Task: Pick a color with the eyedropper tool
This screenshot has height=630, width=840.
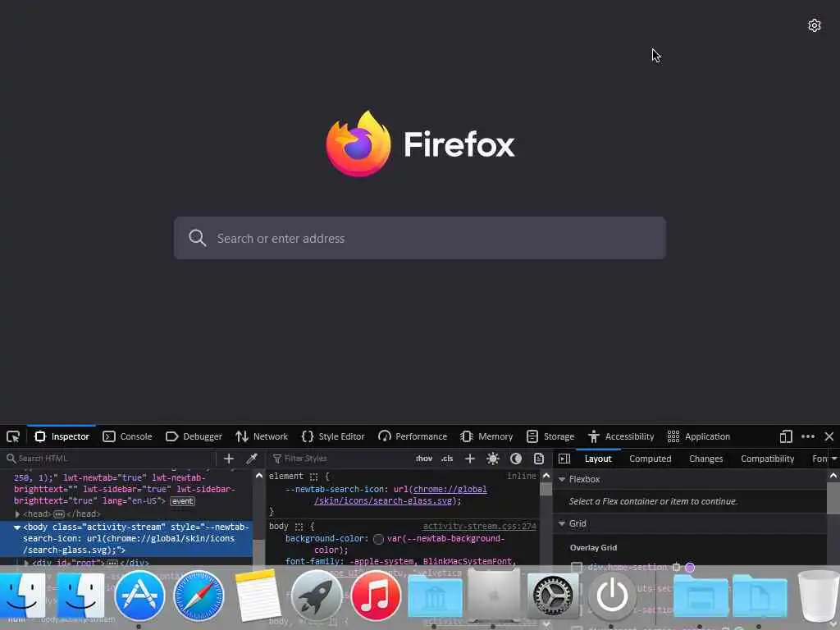Action: point(252,459)
